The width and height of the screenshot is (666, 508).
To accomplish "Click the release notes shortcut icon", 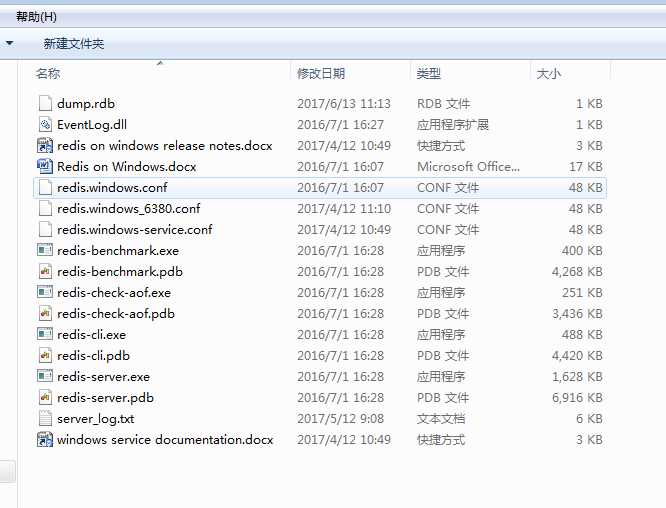I will click(45, 145).
